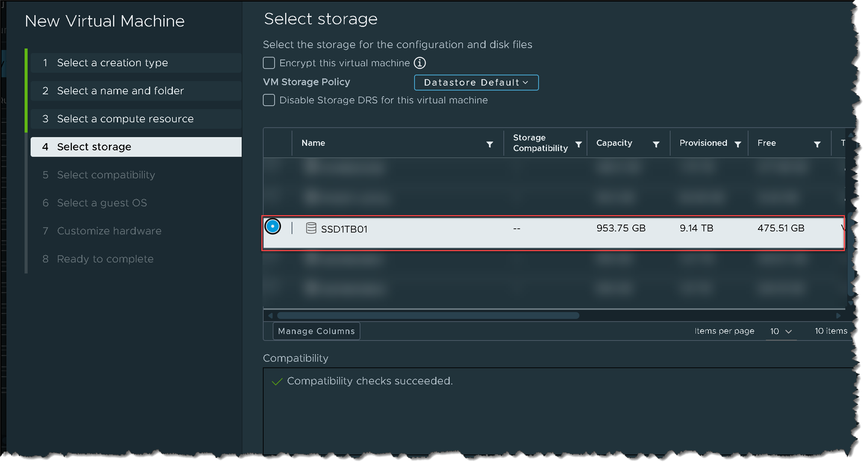Go to step 1 Select a creation type
Screen dimensions: 868x467
112,63
